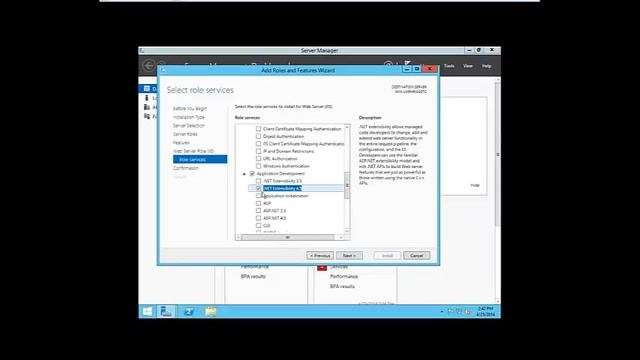Image resolution: width=640 pixels, height=360 pixels.
Task: Collapse the Application Development tree node
Action: pyautogui.click(x=244, y=174)
